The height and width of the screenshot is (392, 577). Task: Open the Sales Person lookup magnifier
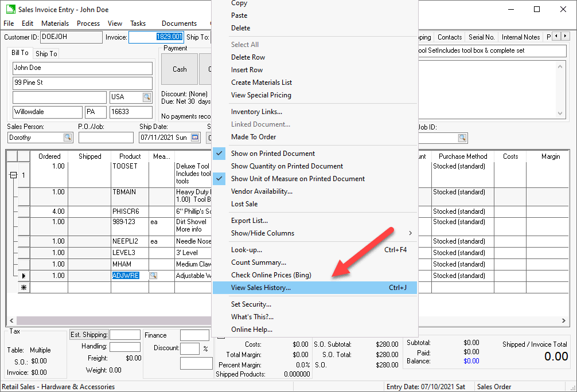coord(68,138)
